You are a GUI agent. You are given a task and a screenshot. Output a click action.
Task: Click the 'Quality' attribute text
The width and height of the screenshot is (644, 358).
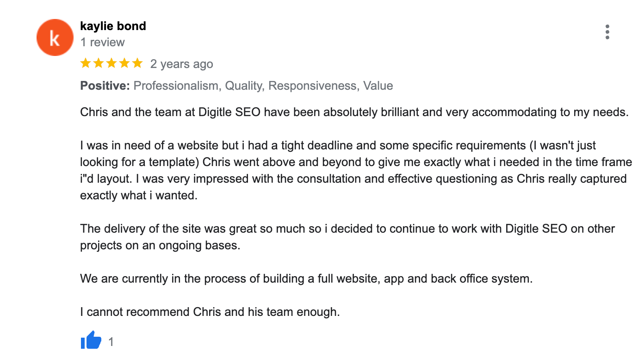[243, 86]
